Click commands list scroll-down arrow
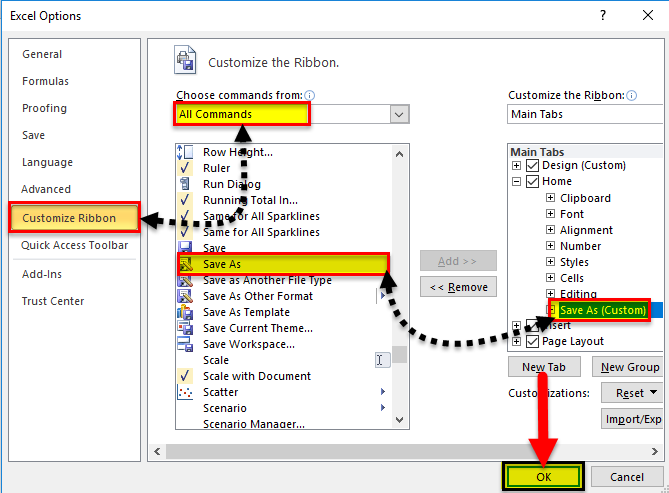Image resolution: width=669 pixels, height=493 pixels. click(x=399, y=420)
